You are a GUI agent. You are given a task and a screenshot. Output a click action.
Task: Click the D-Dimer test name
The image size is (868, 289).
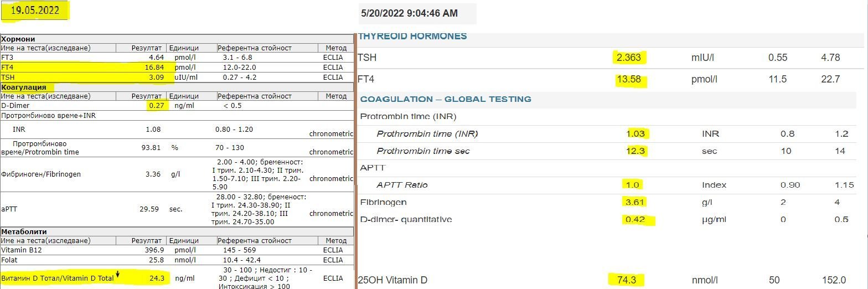pos(15,105)
